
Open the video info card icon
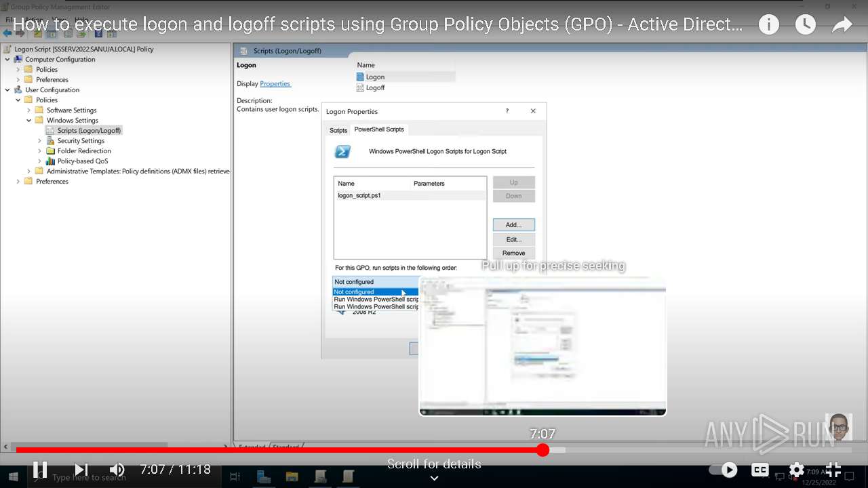coord(768,25)
